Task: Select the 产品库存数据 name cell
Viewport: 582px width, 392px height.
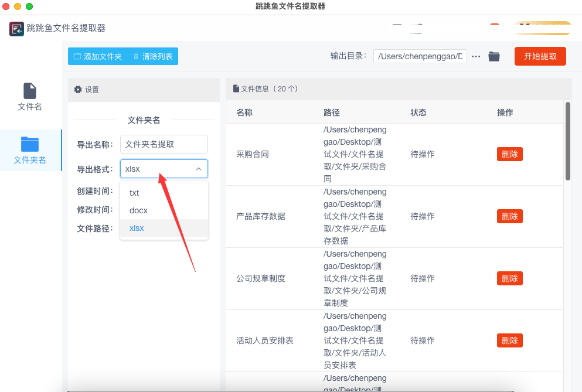Action: [261, 216]
